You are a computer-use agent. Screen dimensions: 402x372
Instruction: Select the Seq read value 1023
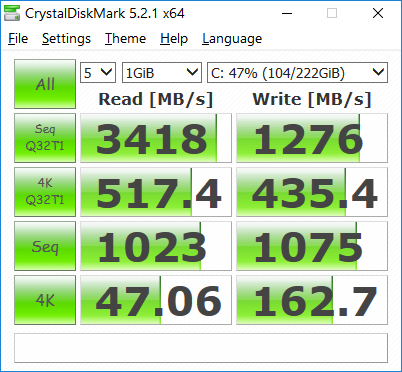pyautogui.click(x=156, y=246)
